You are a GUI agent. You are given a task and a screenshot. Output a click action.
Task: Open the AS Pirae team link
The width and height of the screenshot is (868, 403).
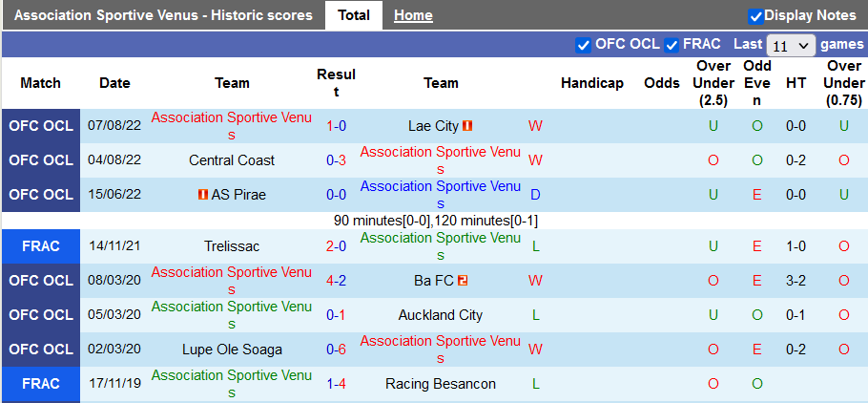tap(238, 195)
